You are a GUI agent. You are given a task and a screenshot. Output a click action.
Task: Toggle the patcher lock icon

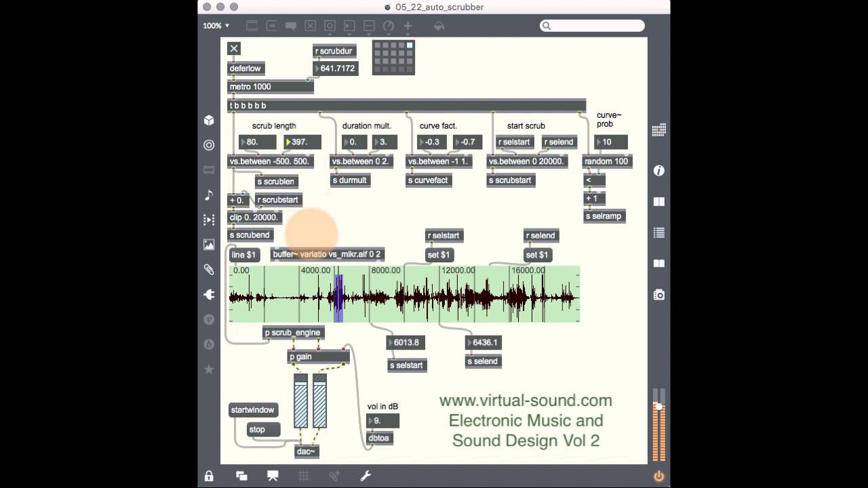click(x=209, y=476)
